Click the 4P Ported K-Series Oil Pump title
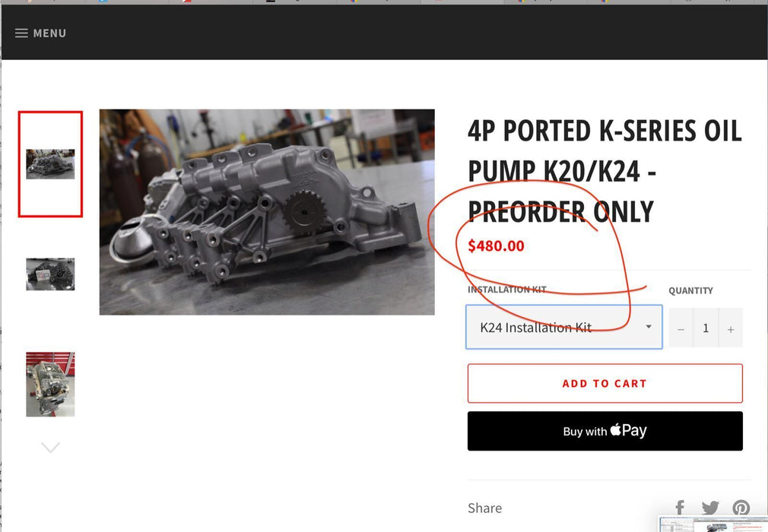Image resolution: width=768 pixels, height=532 pixels. point(605,171)
